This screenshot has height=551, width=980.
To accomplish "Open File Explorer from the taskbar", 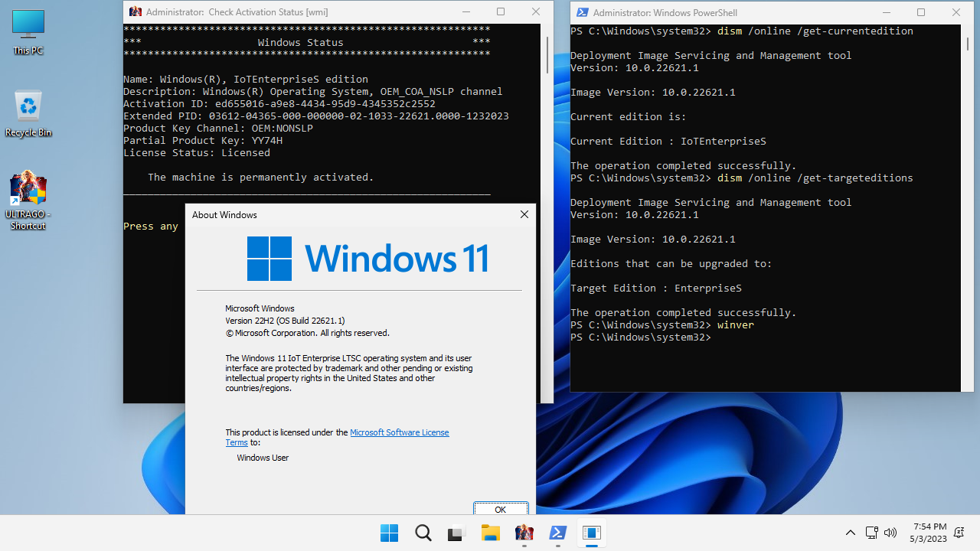I will pos(490,533).
